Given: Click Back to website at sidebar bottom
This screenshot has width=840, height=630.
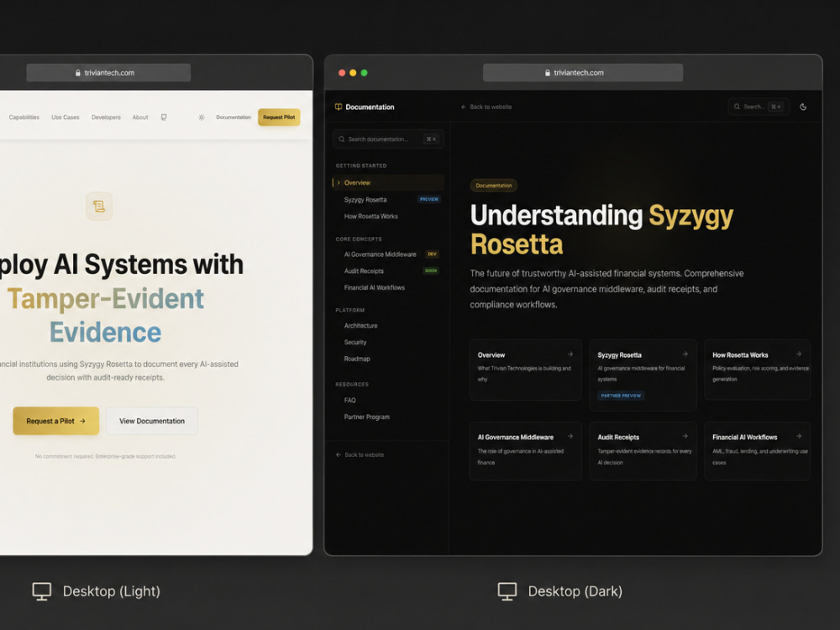Looking at the screenshot, I should click(365, 454).
